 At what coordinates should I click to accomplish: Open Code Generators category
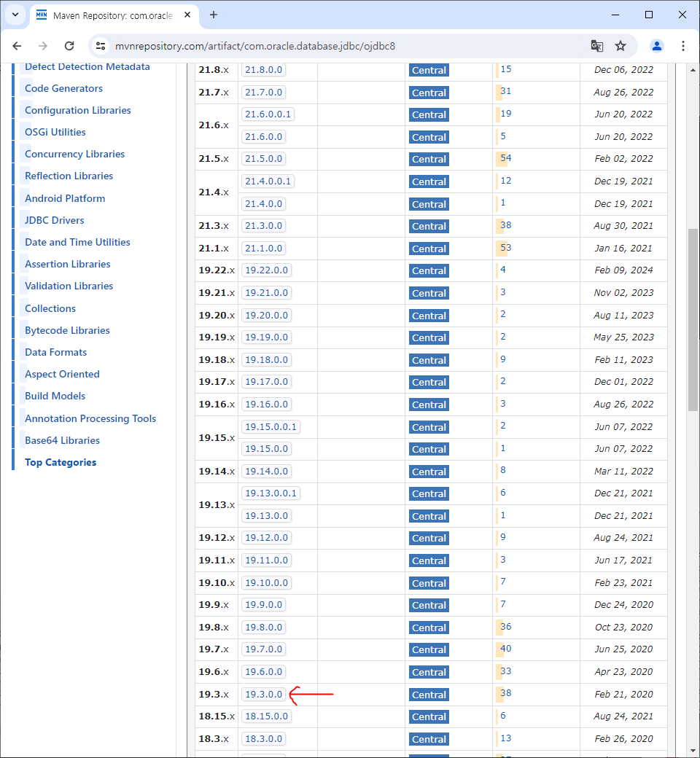tap(64, 88)
